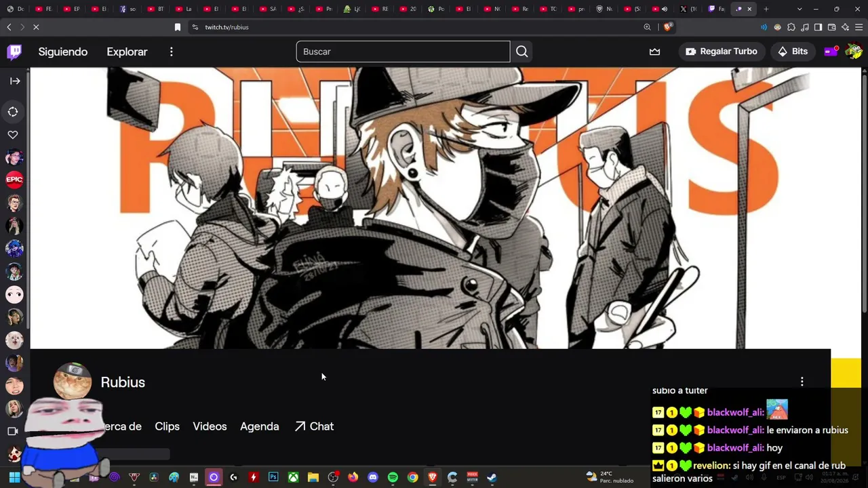Viewport: 868px width, 488px height.
Task: Click the Twitch logo home icon
Action: 14,52
